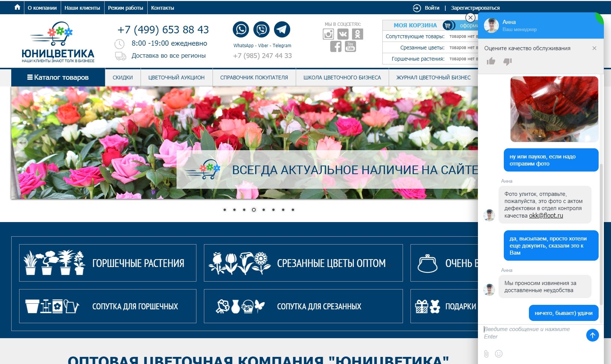Screen dimensions: 611x364
Task: Select the eighth banner slide dot
Action: point(293,210)
